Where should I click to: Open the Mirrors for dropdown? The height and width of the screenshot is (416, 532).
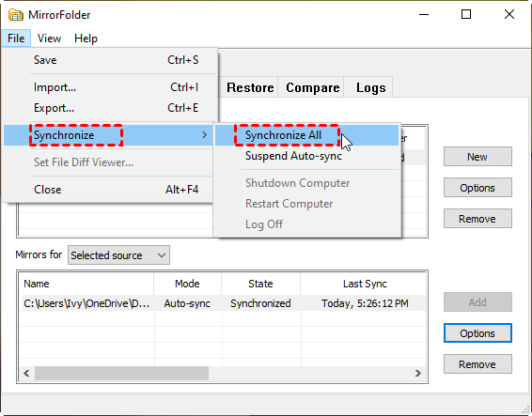coord(118,255)
